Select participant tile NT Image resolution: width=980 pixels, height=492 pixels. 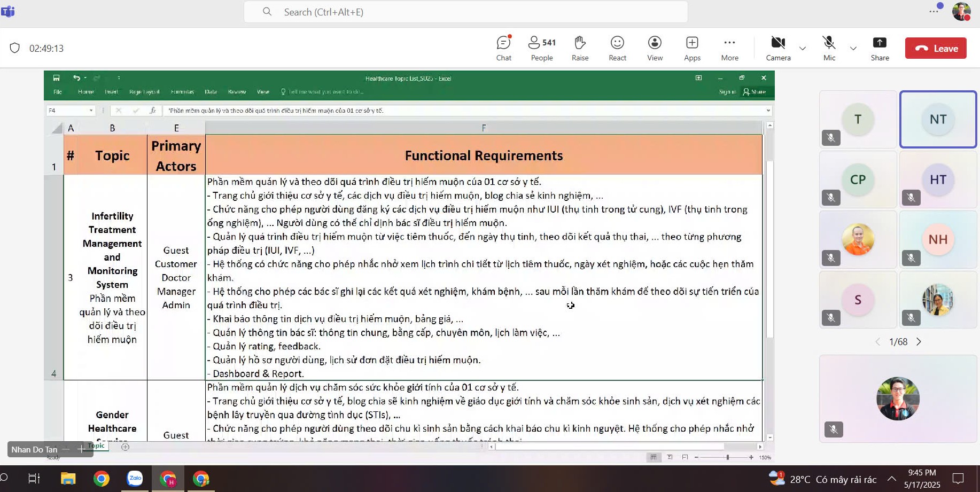pos(938,119)
